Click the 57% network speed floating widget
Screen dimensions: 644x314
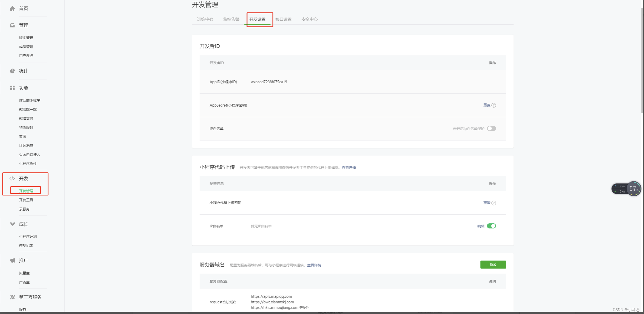click(x=634, y=189)
